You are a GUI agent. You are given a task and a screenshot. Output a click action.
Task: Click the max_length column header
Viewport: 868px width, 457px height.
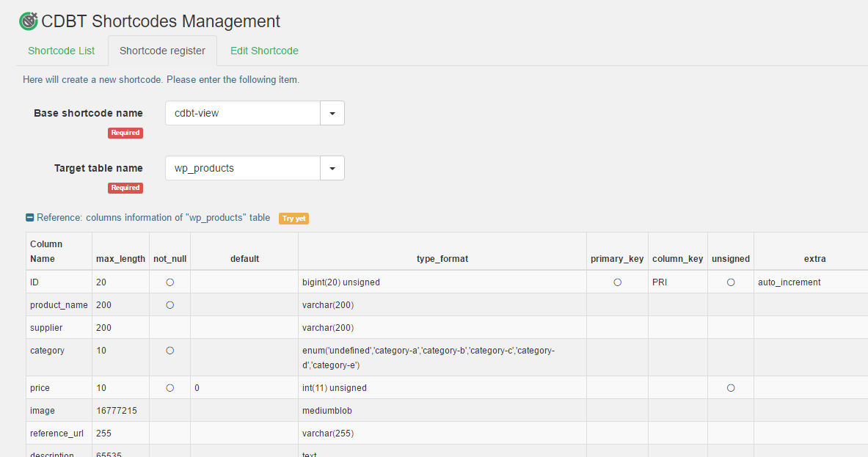120,258
